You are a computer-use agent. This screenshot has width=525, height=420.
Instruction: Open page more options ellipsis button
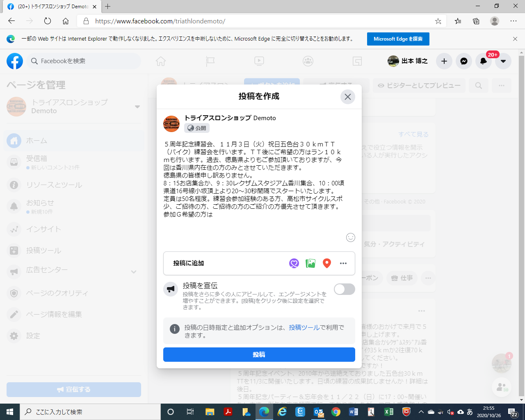click(502, 86)
